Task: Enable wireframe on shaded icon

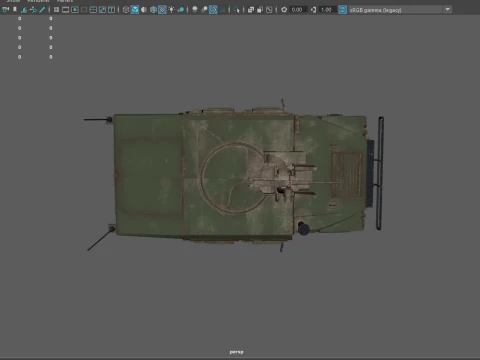Action: tap(153, 10)
